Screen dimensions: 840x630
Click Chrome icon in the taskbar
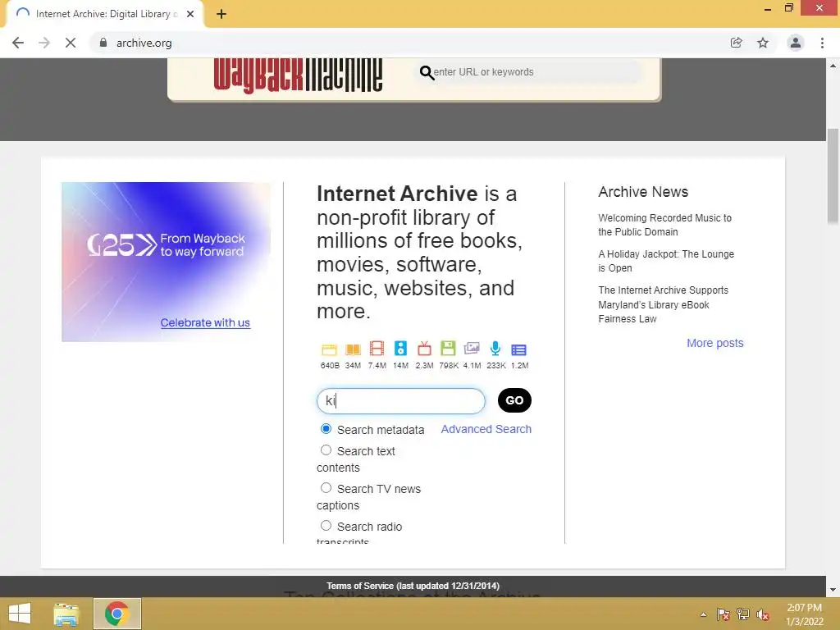(x=117, y=614)
